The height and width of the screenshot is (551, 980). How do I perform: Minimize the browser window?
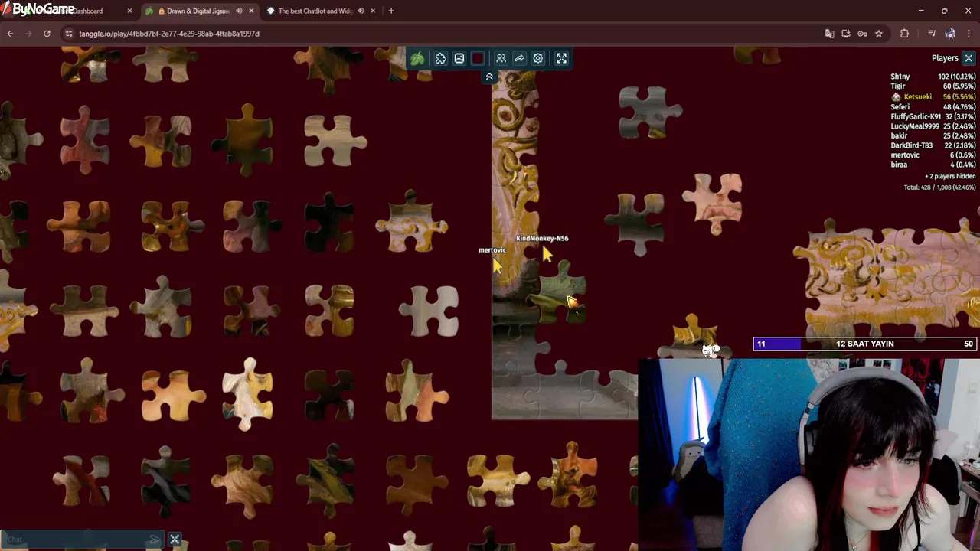point(921,11)
